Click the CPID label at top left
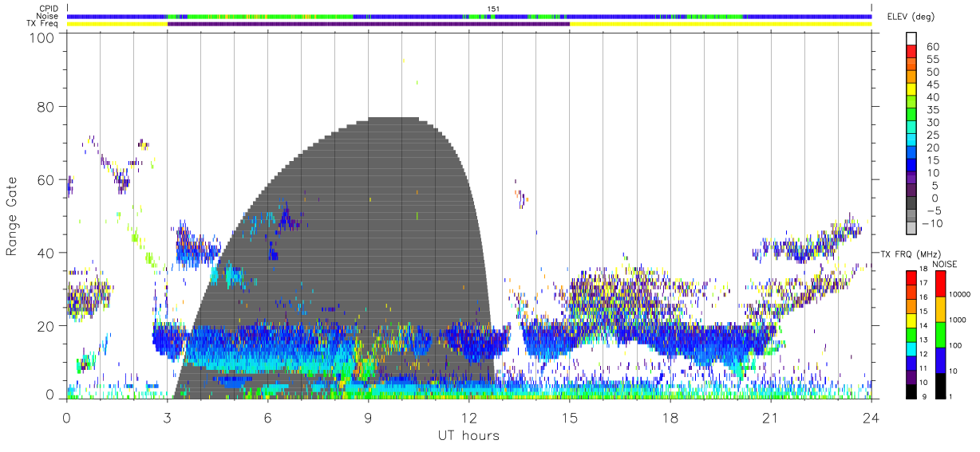 (49, 8)
